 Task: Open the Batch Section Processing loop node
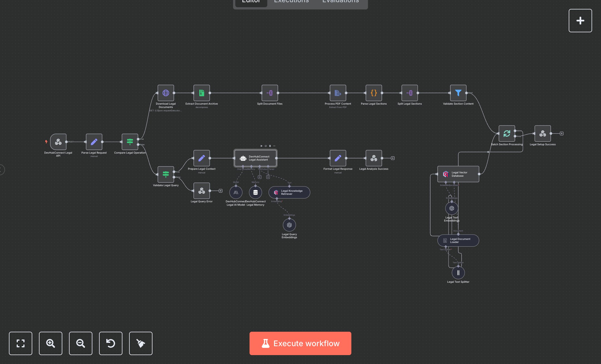coord(507,134)
